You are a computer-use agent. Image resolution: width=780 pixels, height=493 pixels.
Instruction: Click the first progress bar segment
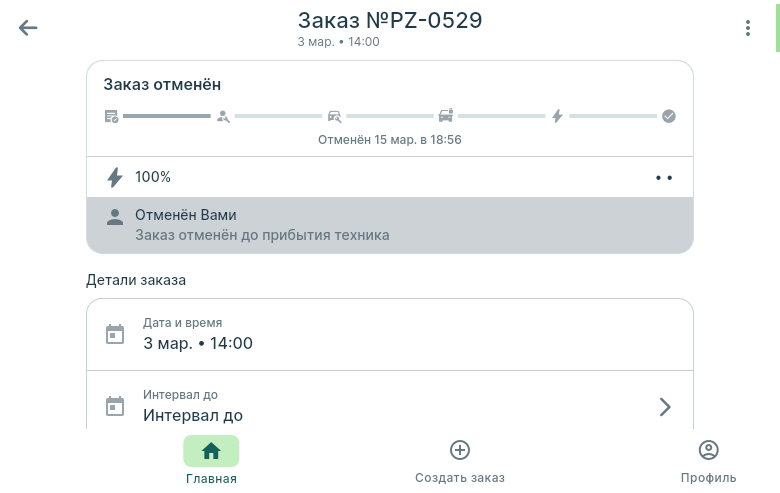click(x=167, y=116)
